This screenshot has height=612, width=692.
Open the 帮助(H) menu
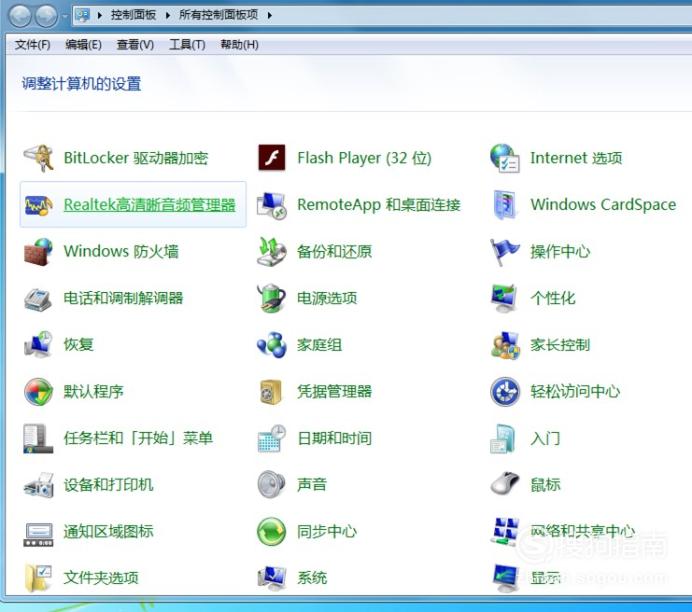[x=239, y=45]
